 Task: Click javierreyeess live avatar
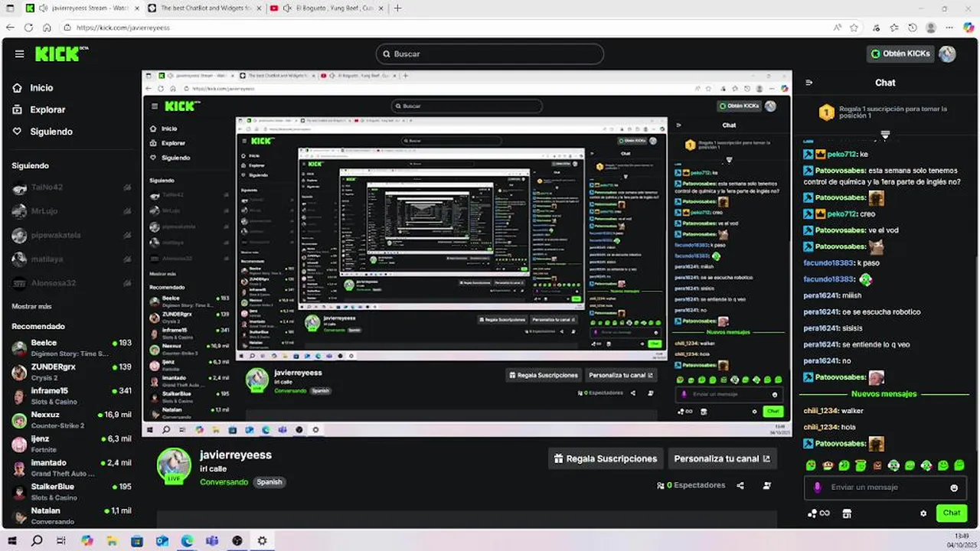pos(174,466)
